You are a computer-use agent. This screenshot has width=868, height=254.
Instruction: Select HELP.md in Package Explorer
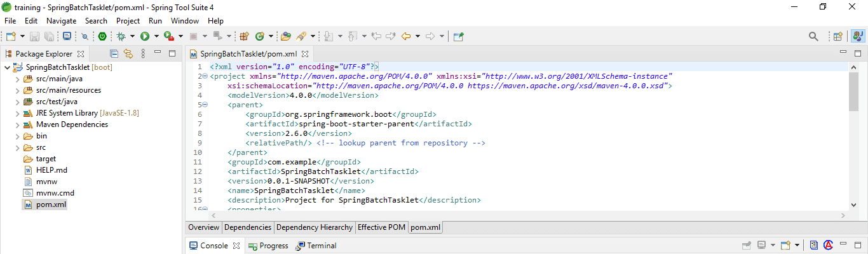click(51, 170)
